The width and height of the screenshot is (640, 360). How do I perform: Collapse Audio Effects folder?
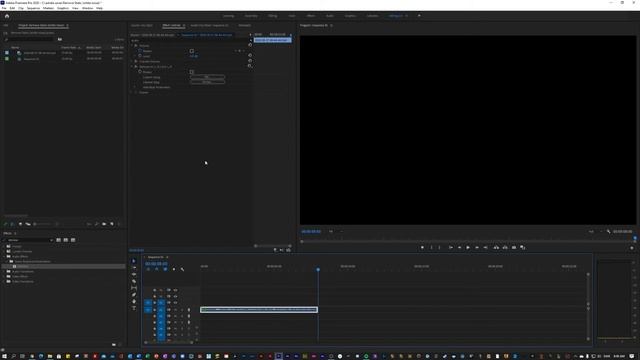[x=4, y=256]
